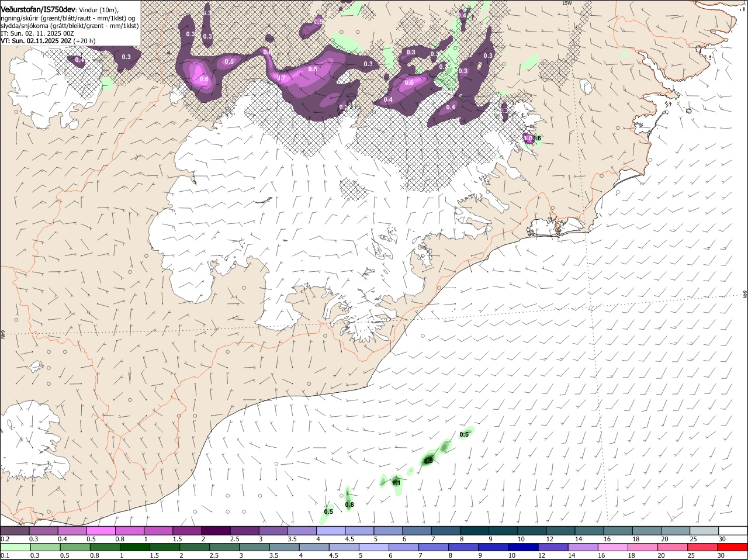This screenshot has width=748, height=560.
Task: Click the 1.9 rain value offshore
Action: tap(428, 461)
